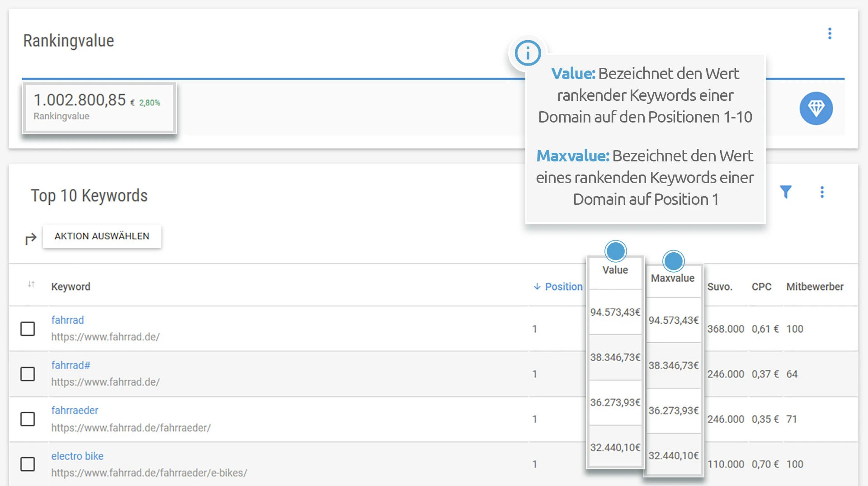The height and width of the screenshot is (486, 868).
Task: Click the blue diamond icon on the Rankingvalue card
Action: [816, 108]
